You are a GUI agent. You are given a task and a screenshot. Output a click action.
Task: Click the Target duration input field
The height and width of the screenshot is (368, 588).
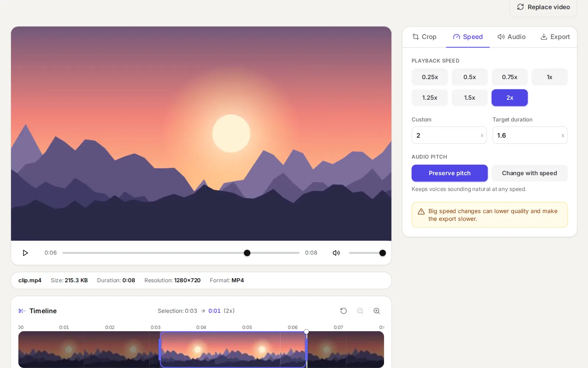[x=530, y=135]
